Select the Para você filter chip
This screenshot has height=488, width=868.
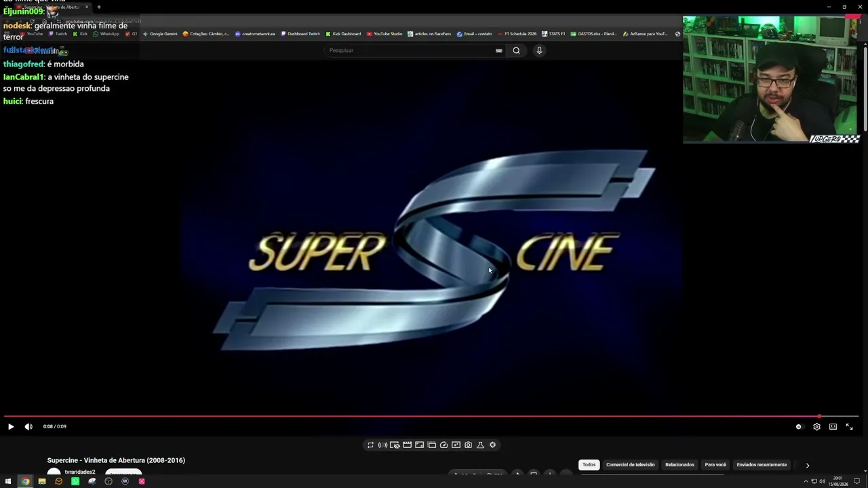click(715, 465)
